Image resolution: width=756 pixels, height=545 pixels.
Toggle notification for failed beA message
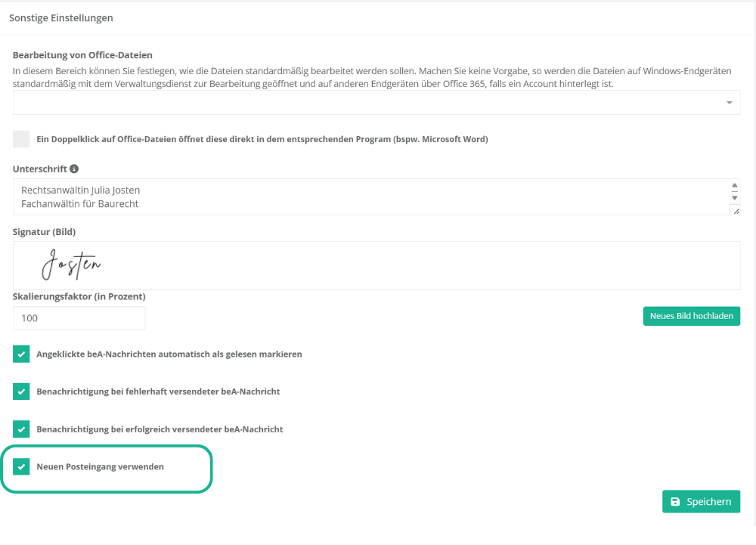21,392
